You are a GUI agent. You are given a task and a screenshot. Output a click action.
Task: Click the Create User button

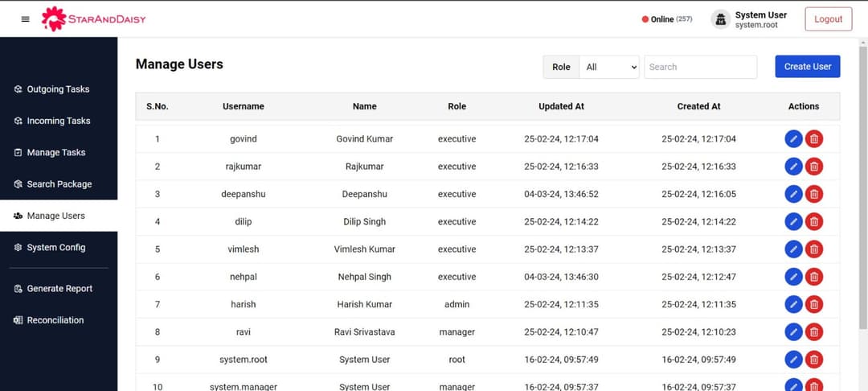coord(807,67)
